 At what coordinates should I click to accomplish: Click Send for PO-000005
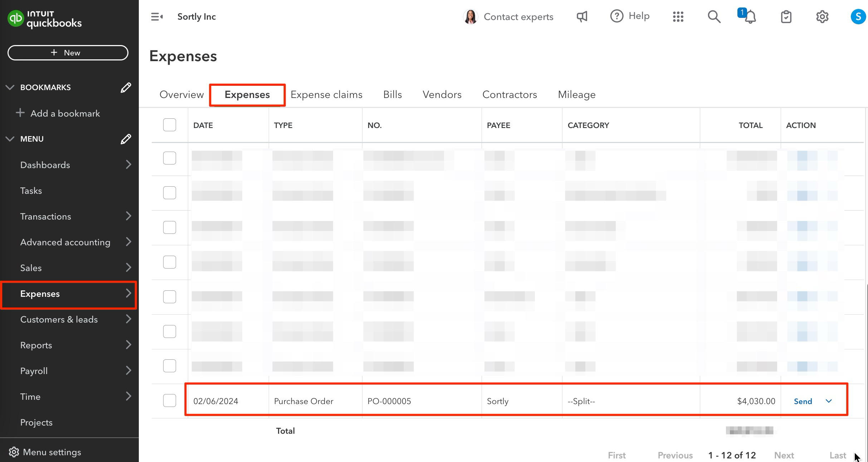click(803, 401)
